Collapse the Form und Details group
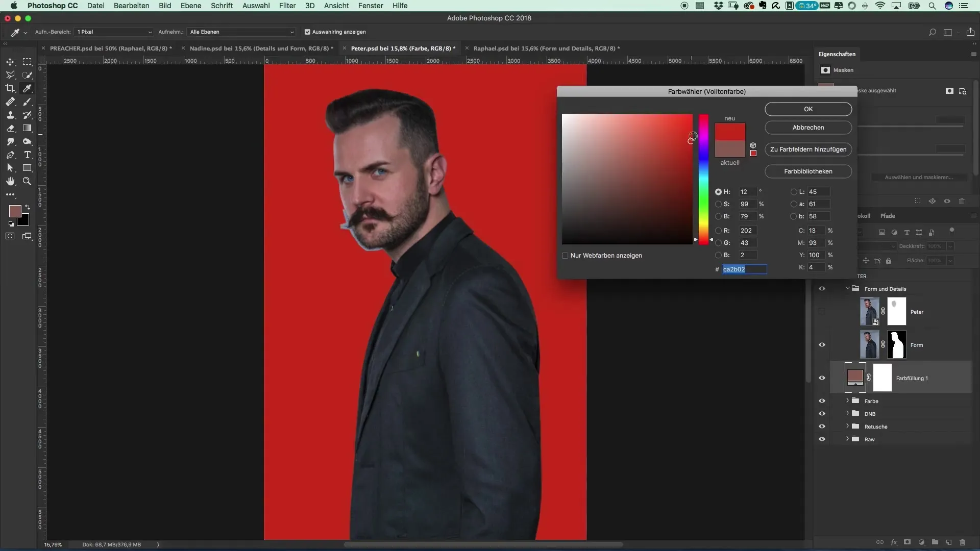The image size is (980, 551). point(847,288)
